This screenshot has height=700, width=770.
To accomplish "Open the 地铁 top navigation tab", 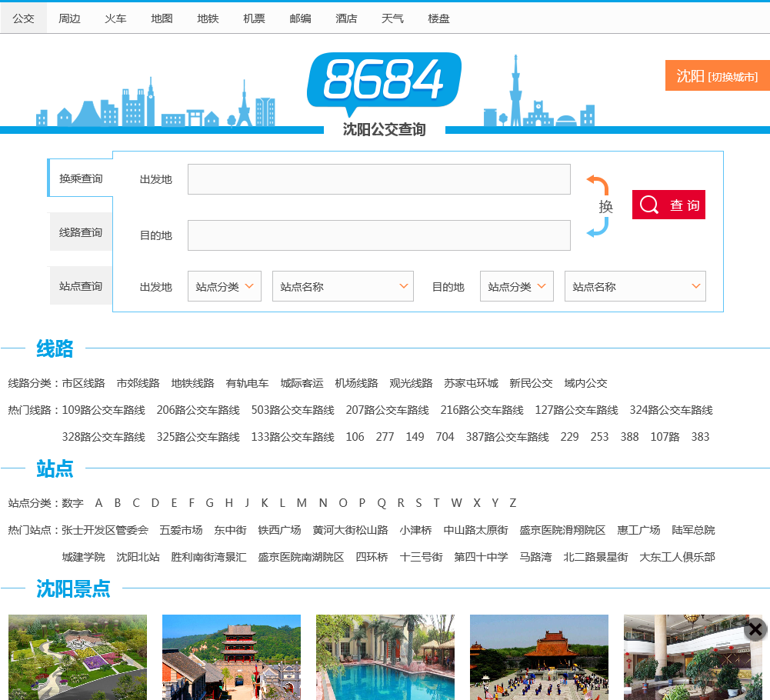I will 208,18.
